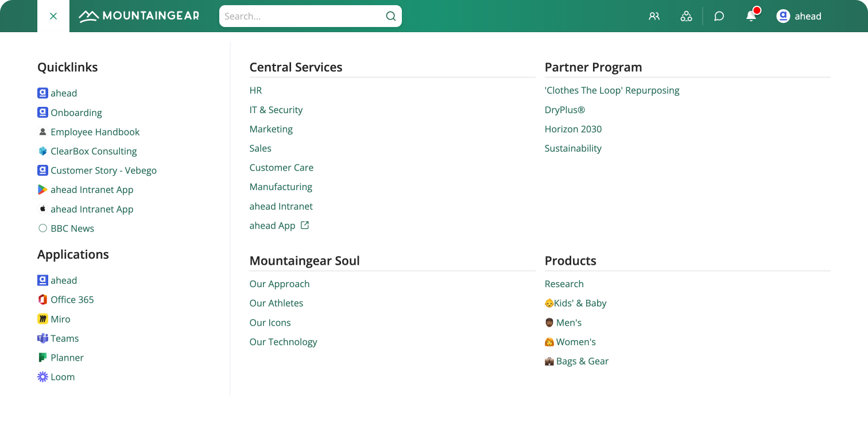Viewport: 868px width, 421px height.
Task: Click the BBC News circle icon
Action: [42, 228]
